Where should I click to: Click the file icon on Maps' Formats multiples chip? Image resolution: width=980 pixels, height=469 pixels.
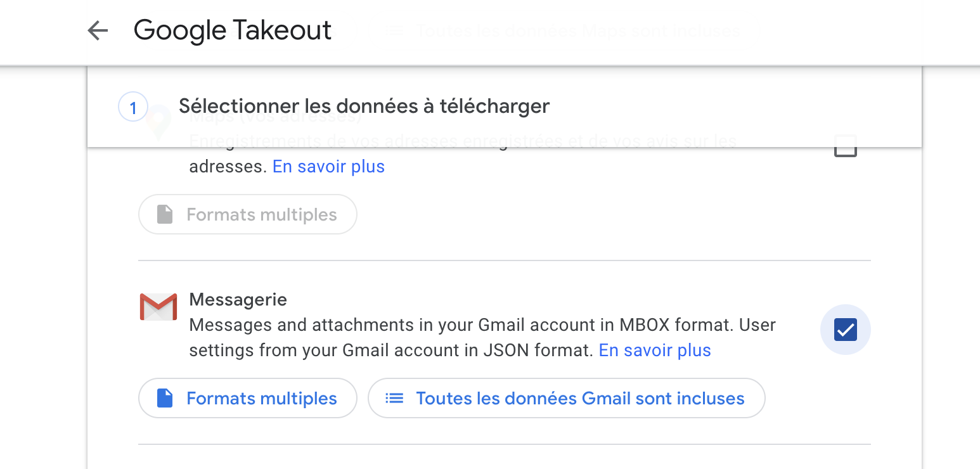coord(164,214)
